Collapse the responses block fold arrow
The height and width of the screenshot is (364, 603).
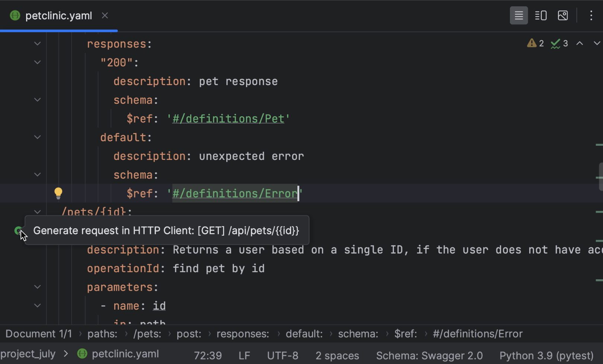pos(37,44)
